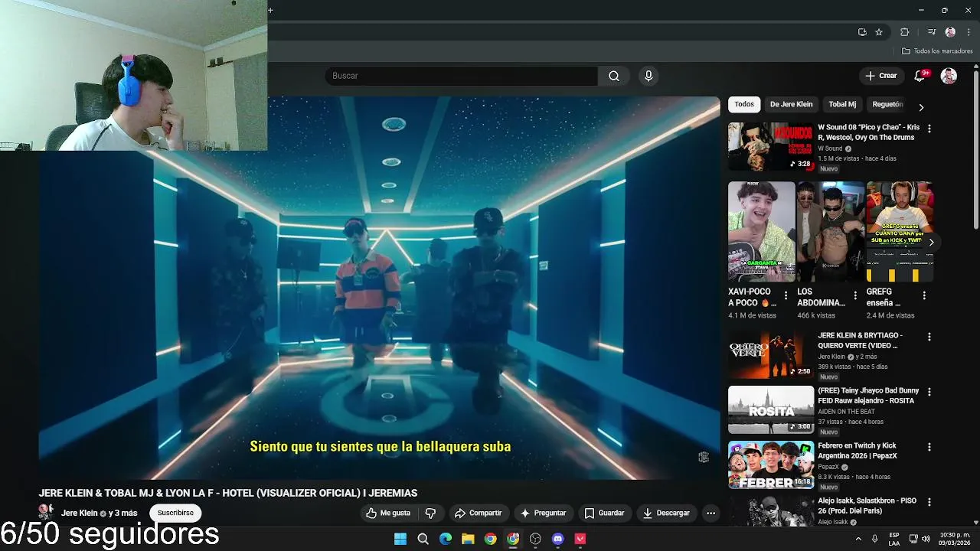Select the Tobal Mj filter chip
Image resolution: width=980 pixels, height=551 pixels.
pos(842,104)
